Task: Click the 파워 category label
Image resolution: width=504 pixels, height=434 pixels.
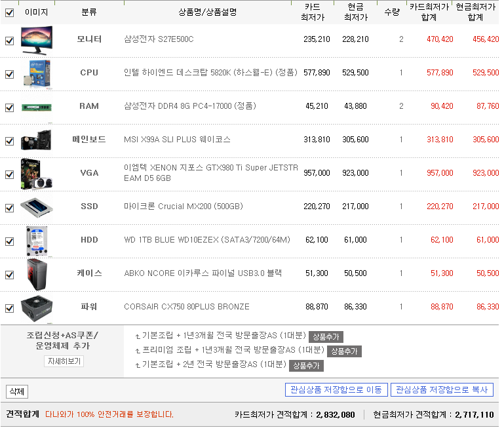Action: (89, 307)
